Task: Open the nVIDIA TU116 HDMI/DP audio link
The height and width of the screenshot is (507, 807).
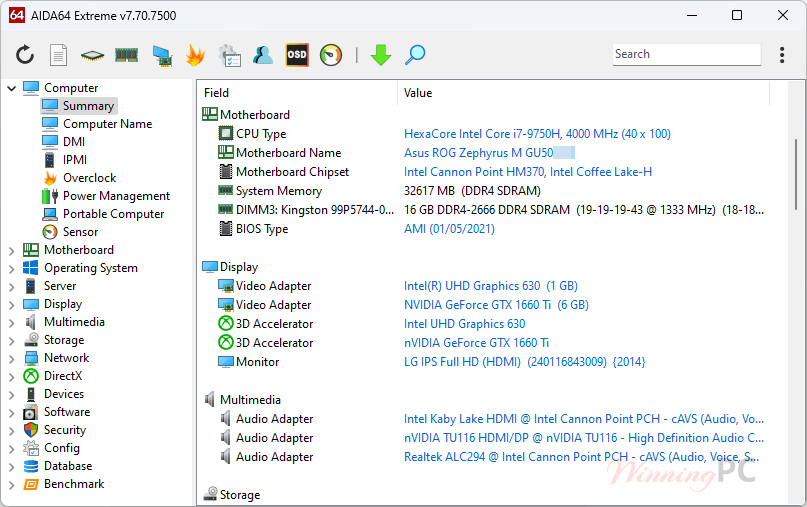Action: 584,438
